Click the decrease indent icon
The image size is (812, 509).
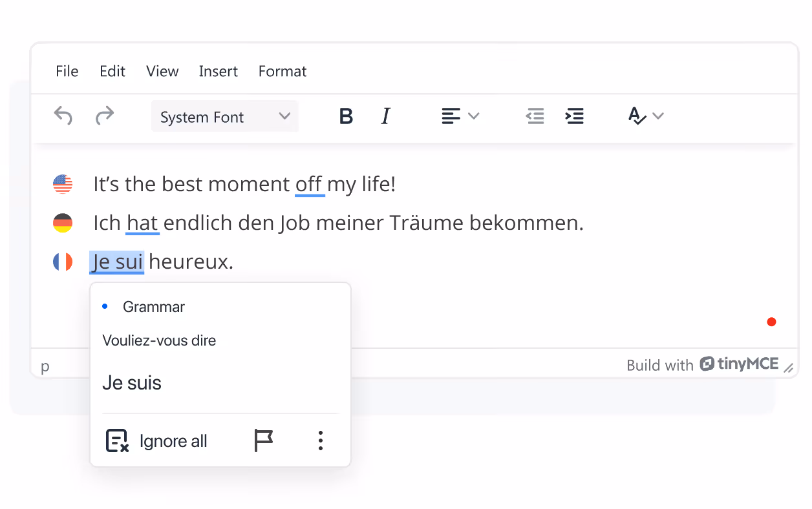(x=535, y=116)
